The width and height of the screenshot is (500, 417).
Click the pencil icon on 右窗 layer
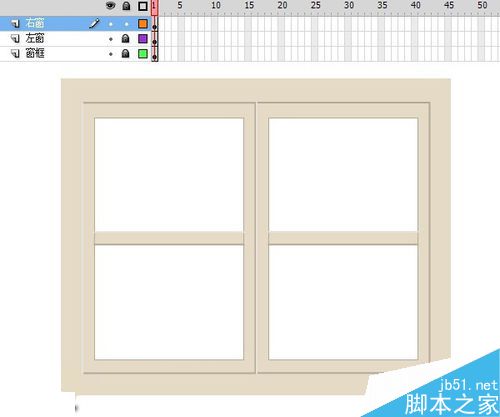pyautogui.click(x=94, y=23)
